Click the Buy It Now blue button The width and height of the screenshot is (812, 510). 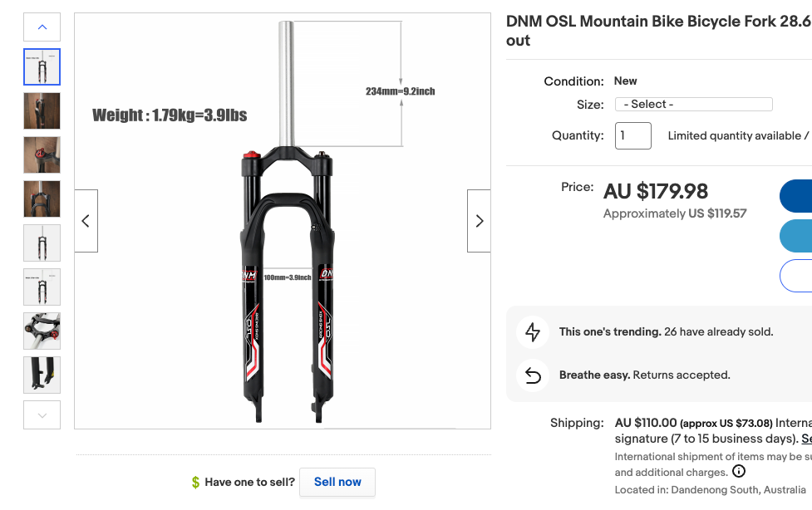coord(803,195)
